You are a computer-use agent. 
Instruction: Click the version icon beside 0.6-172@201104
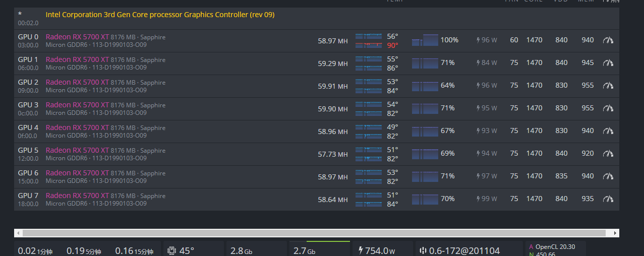pos(423,250)
